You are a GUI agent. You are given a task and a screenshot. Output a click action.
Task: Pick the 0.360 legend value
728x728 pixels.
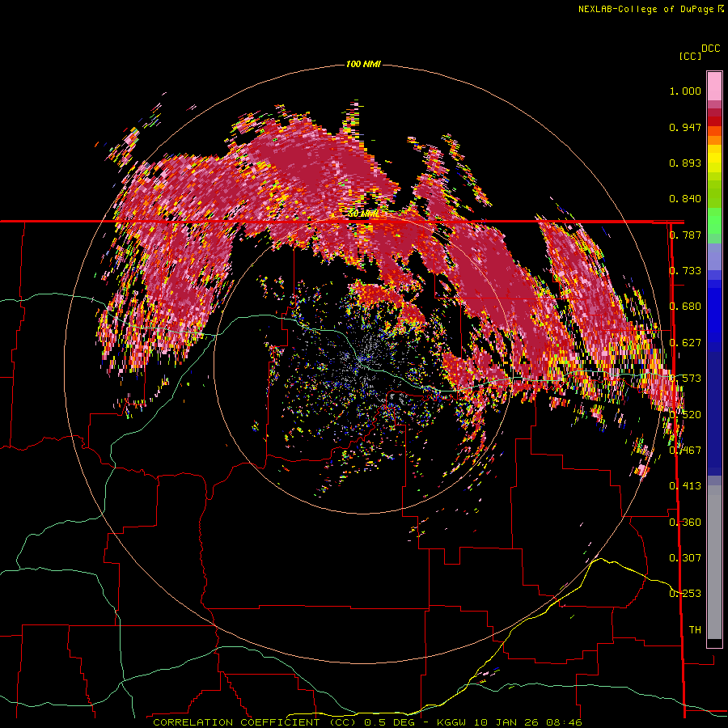(x=685, y=523)
